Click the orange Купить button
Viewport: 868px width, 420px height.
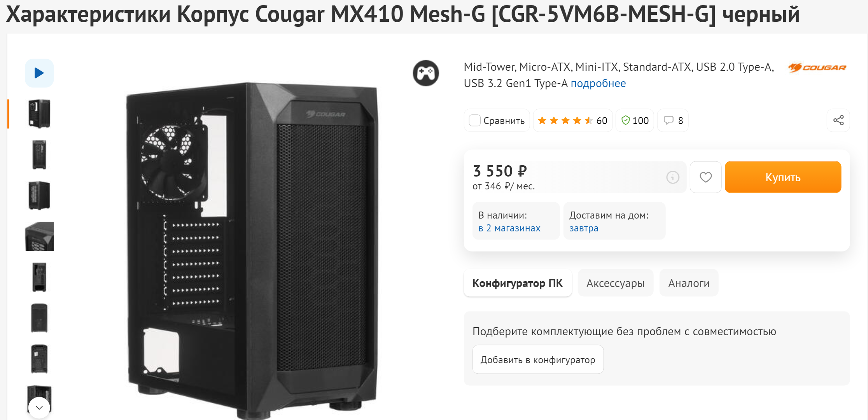(x=783, y=177)
